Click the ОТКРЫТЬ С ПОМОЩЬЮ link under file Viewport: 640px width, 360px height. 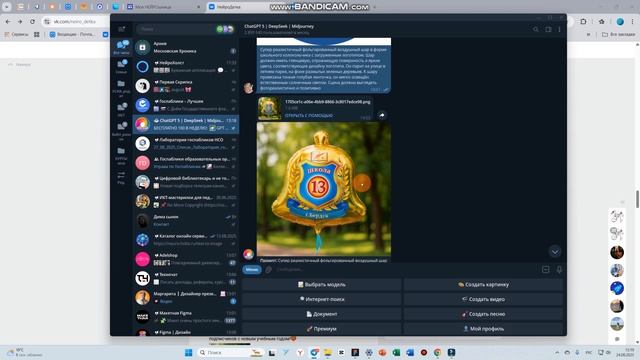tap(309, 116)
